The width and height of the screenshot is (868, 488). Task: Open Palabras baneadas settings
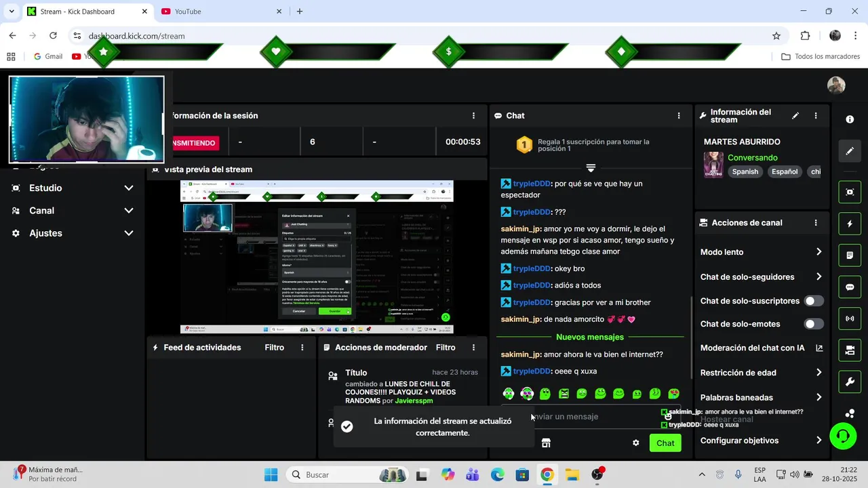tap(761, 397)
